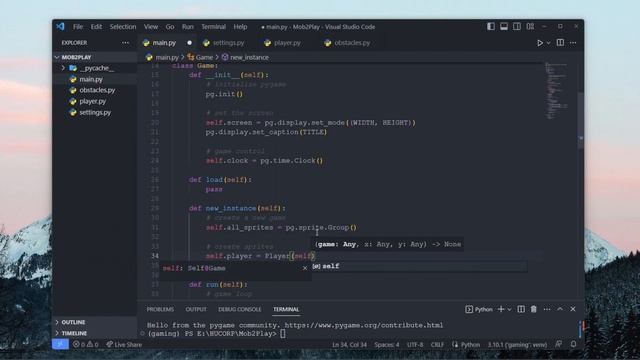This screenshot has width=640, height=360.
Task: Split the editor right
Action: click(x=560, y=42)
